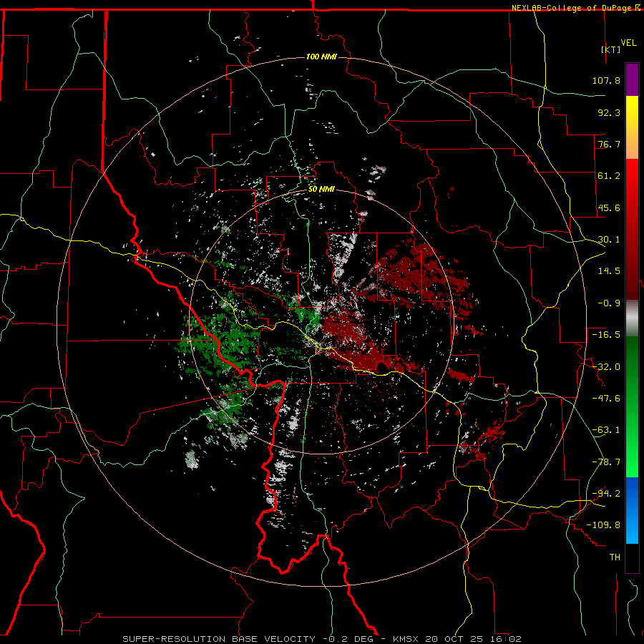This screenshot has width=644, height=644.
Task: Click the -94.2 velocity scale value
Action: click(606, 494)
